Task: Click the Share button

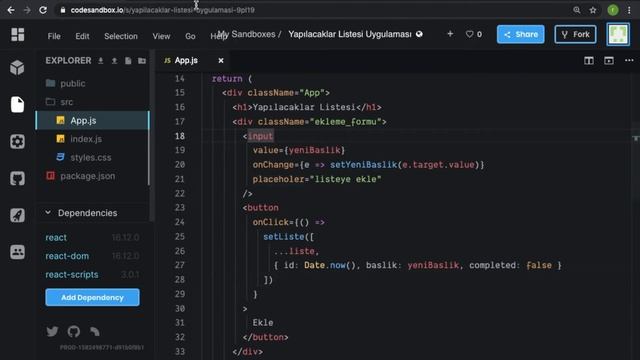Action: click(x=520, y=34)
